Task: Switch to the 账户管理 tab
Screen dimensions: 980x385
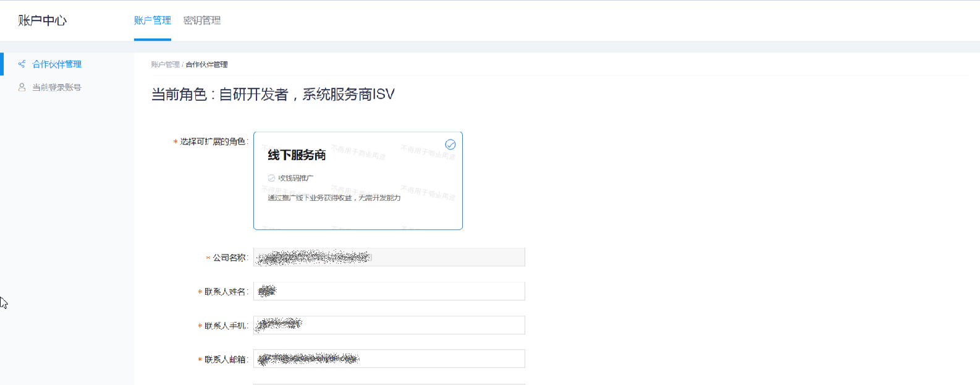Action: point(153,20)
